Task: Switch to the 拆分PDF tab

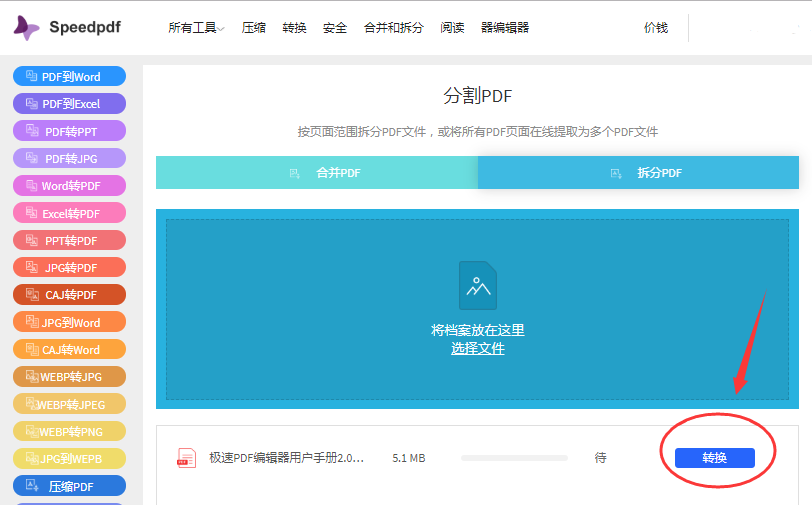Action: coord(638,172)
